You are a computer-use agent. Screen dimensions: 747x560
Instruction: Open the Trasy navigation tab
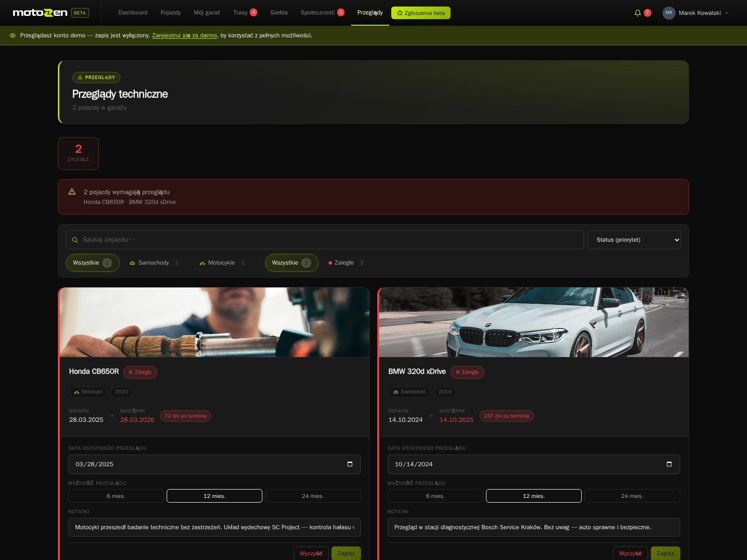tap(245, 13)
